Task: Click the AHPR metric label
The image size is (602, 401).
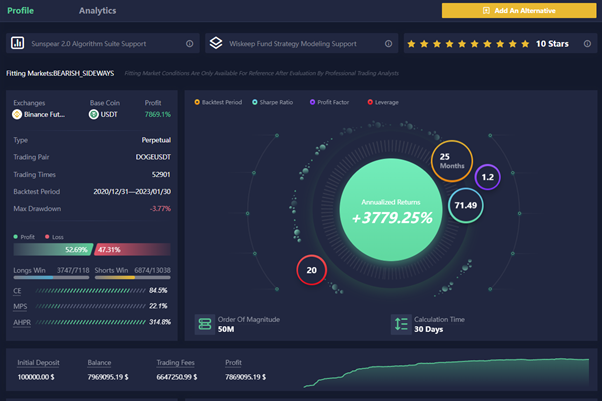Action: tap(22, 322)
